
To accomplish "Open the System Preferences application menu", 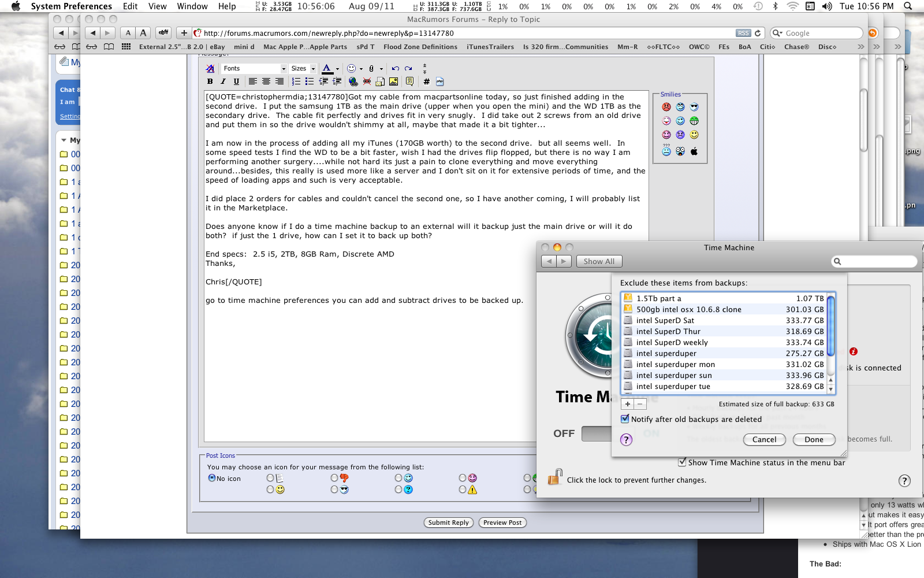I will [72, 6].
